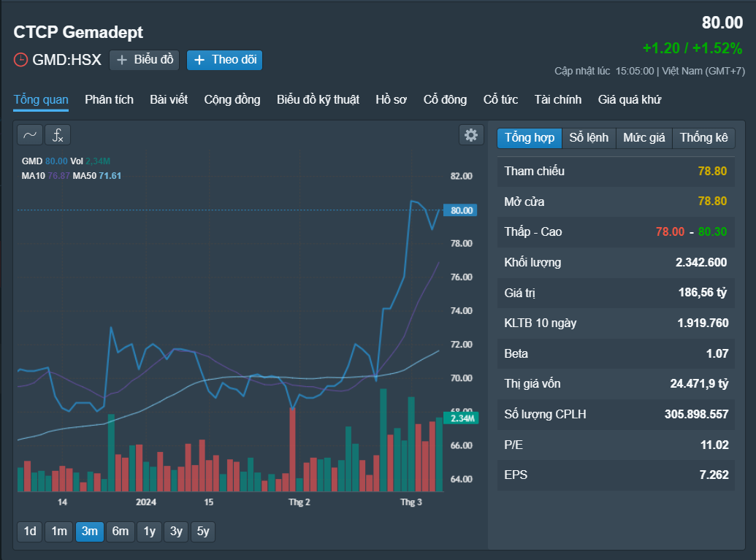Image resolution: width=756 pixels, height=560 pixels.
Task: Open the Biểu đồ kỹ thuật tab
Action: (318, 100)
